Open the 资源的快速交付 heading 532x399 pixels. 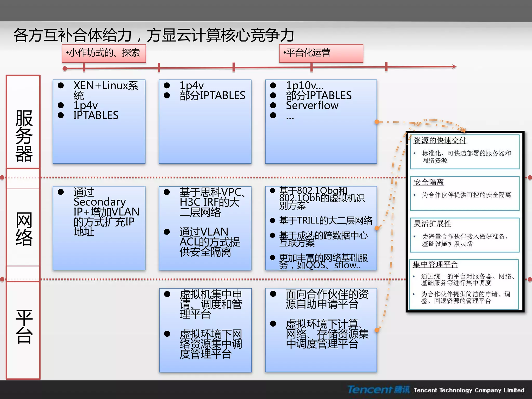pos(440,141)
